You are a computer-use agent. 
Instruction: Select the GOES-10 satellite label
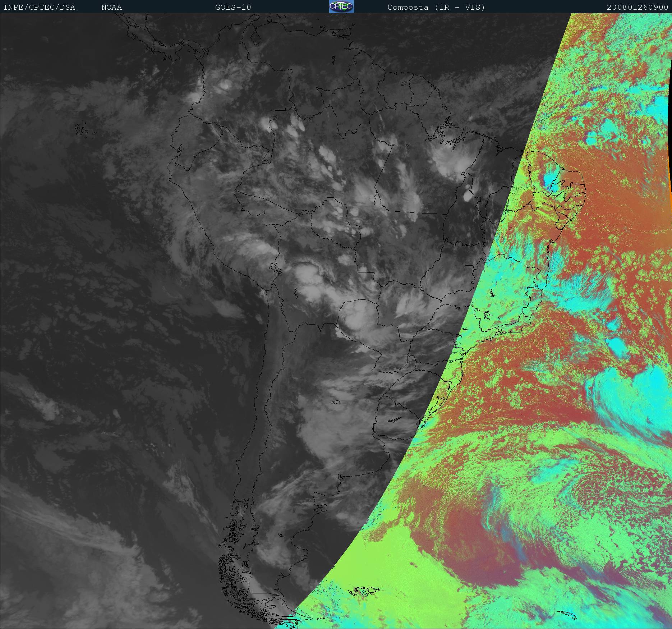(x=233, y=7)
